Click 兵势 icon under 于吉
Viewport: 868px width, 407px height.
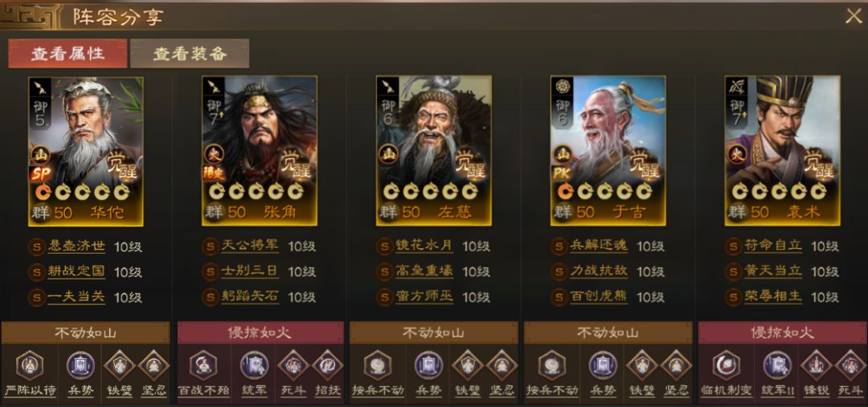tap(603, 365)
